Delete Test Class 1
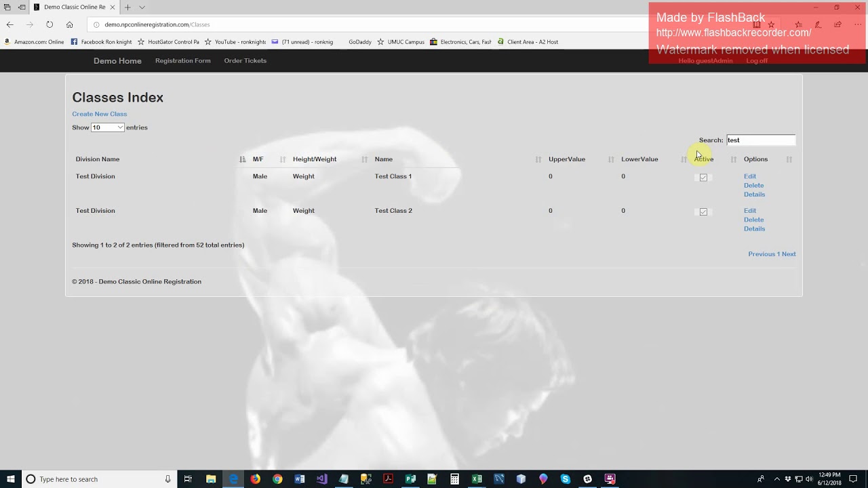The height and width of the screenshot is (488, 868). click(x=754, y=185)
